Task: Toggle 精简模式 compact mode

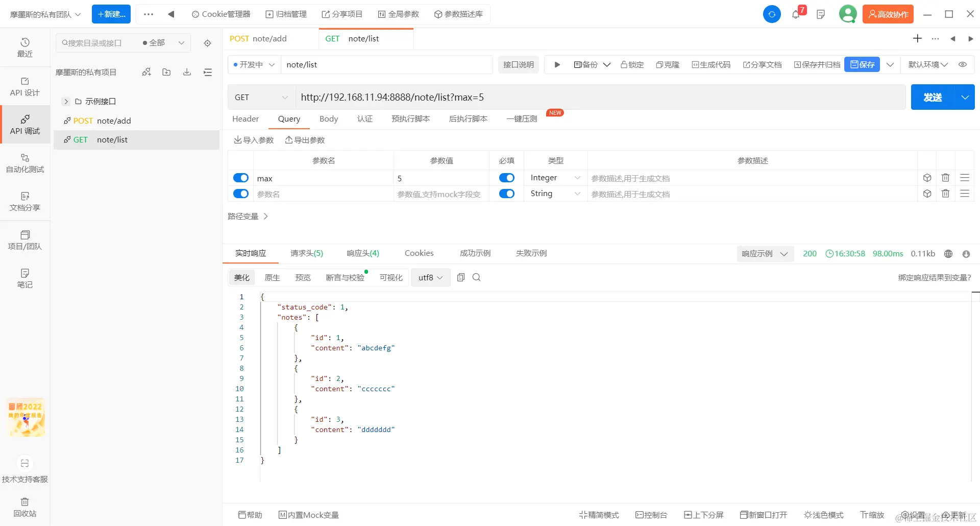Action: tap(599, 515)
